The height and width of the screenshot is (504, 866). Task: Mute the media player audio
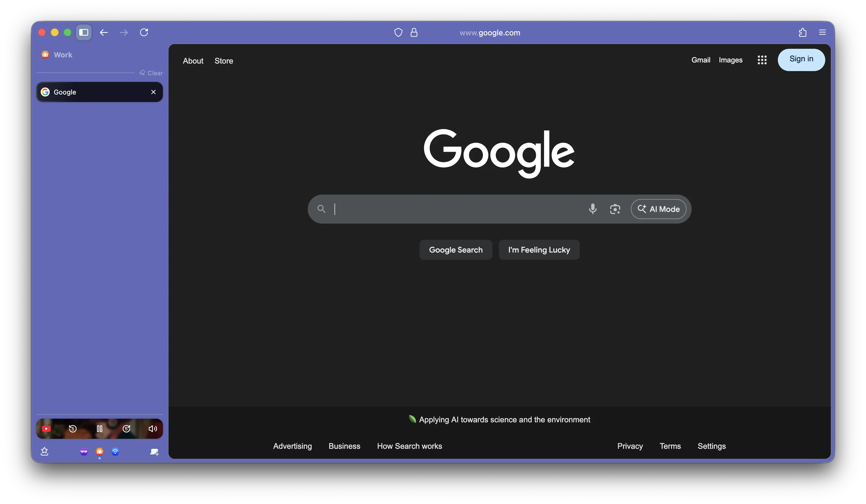tap(153, 428)
